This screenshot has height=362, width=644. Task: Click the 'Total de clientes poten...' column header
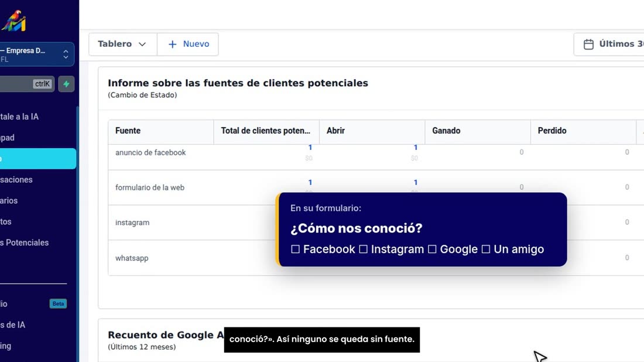click(x=265, y=131)
